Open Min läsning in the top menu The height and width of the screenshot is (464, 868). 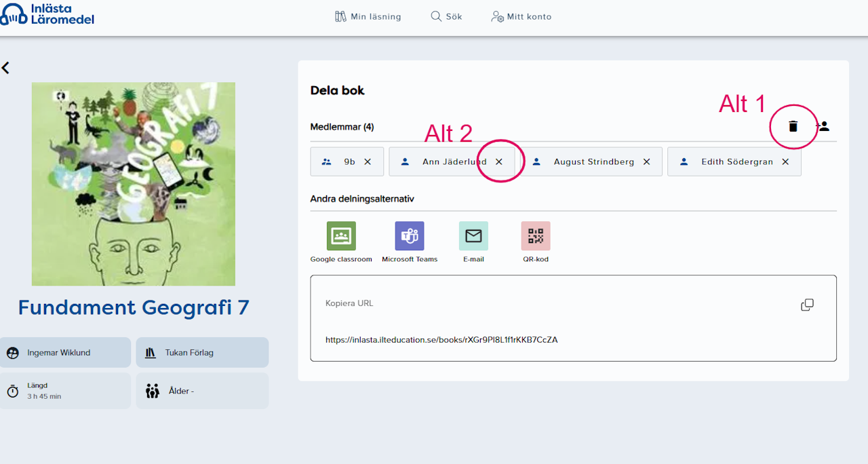pos(368,16)
